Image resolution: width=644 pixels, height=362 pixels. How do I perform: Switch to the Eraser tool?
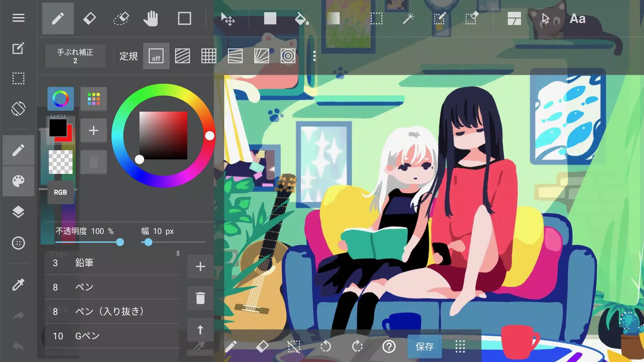click(89, 18)
